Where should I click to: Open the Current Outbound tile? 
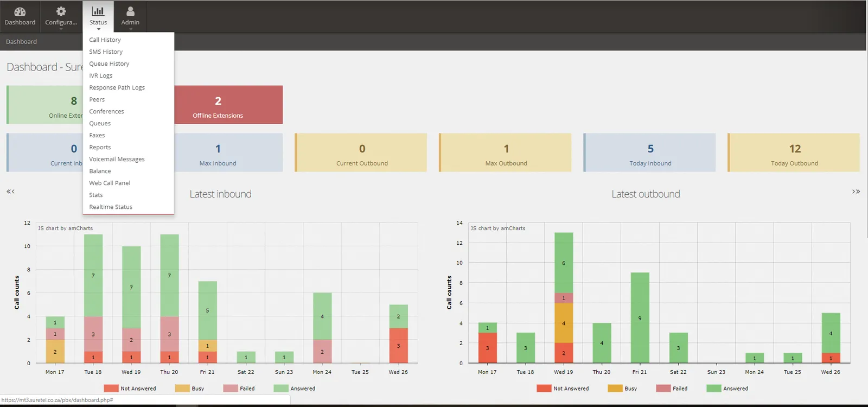coord(361,152)
